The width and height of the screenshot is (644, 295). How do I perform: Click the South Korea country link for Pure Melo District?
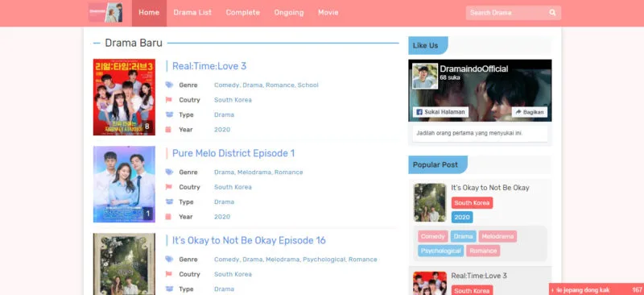pos(233,187)
